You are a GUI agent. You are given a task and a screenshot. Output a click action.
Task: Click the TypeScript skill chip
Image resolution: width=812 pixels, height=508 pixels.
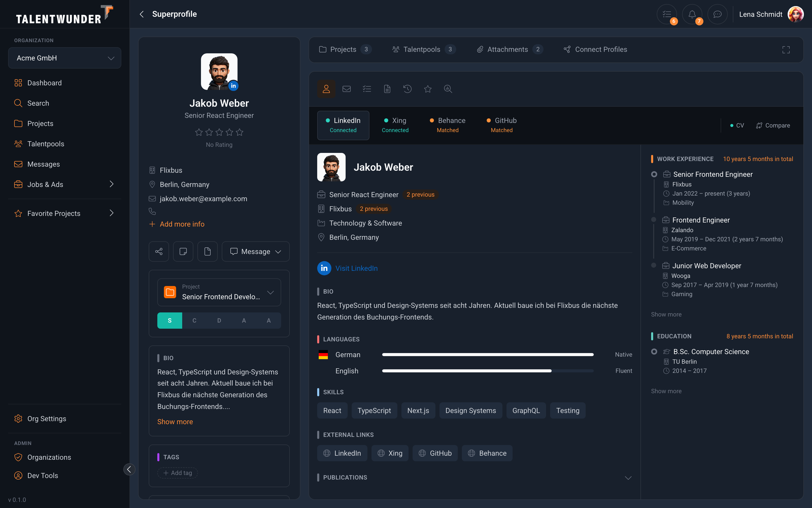374,410
